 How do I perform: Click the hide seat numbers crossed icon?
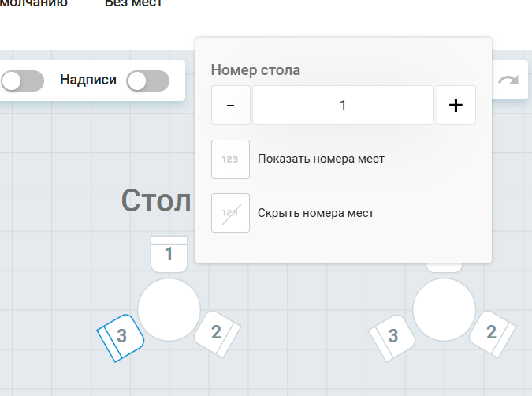click(230, 213)
